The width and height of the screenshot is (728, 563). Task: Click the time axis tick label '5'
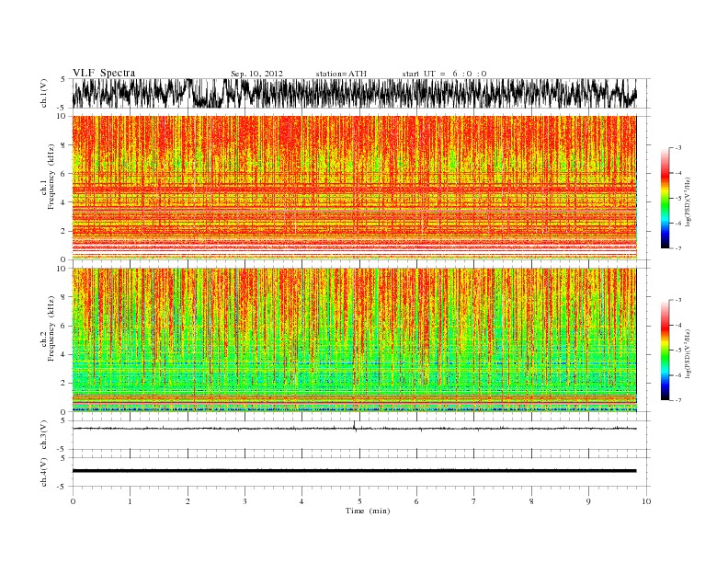click(x=359, y=501)
